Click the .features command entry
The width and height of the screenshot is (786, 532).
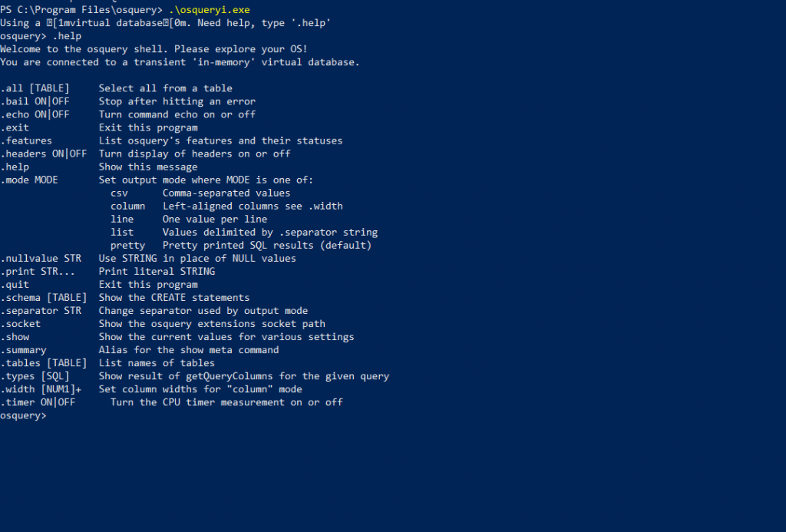pos(26,140)
